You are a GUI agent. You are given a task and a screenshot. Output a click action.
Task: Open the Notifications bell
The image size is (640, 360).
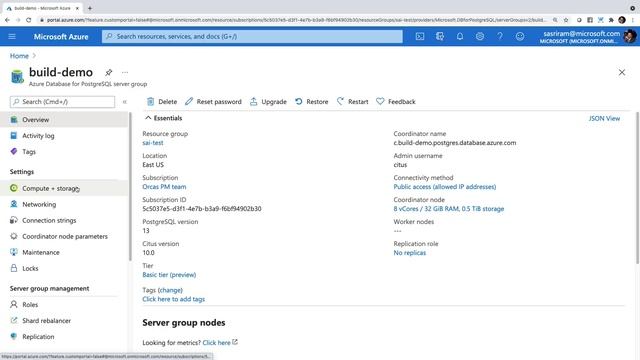click(x=460, y=36)
